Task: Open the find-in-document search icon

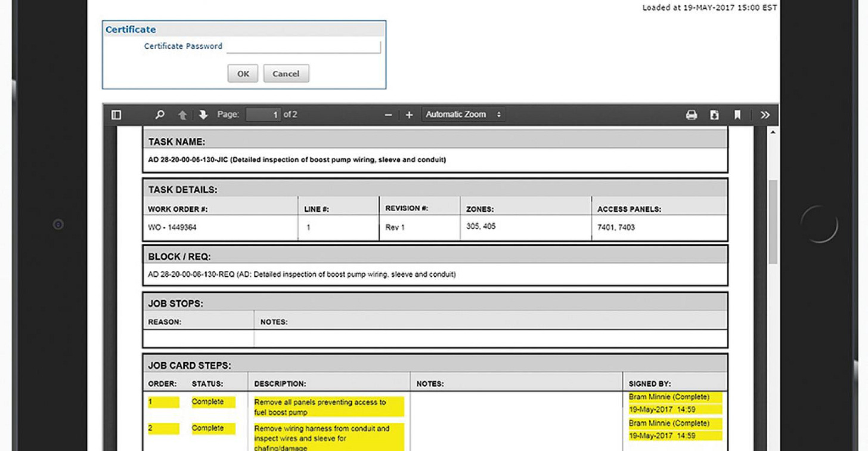Action: tap(160, 115)
